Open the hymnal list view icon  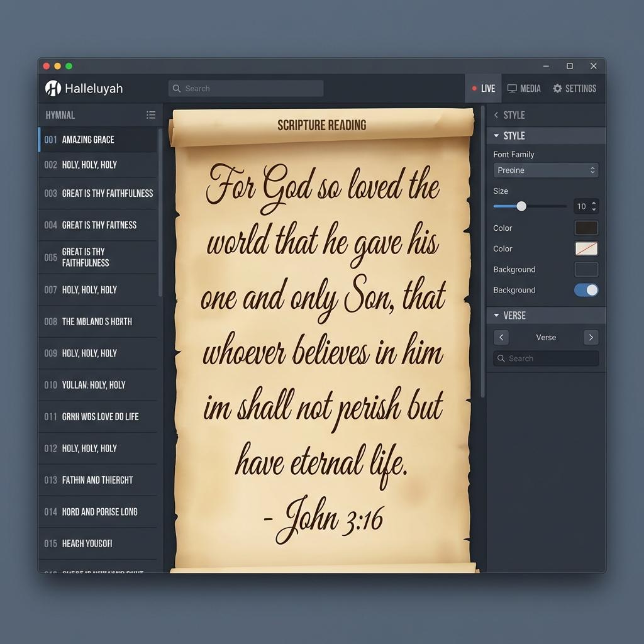[x=150, y=115]
